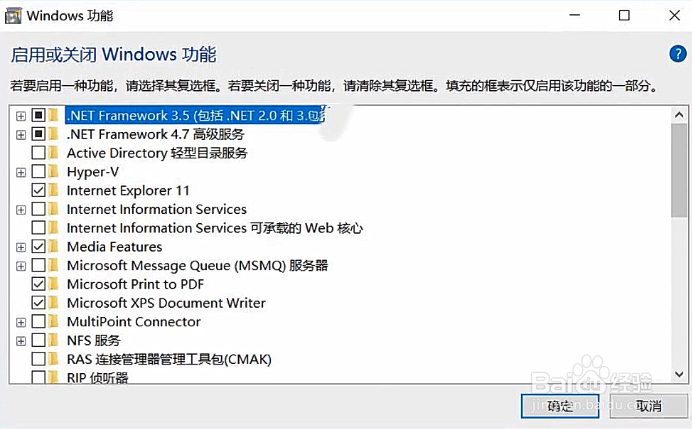This screenshot has width=692, height=429.
Task: Click the folder icon beside Internet Explorer 11
Action: pos(53,190)
